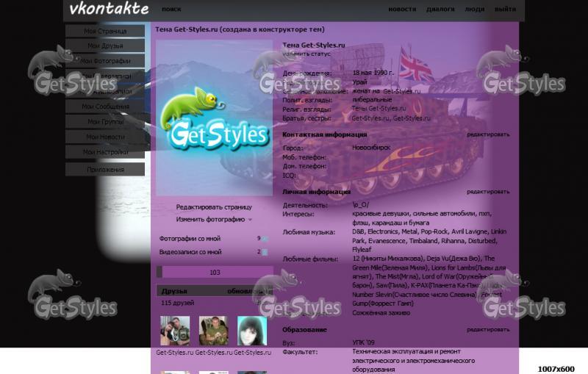Open Фотографии со мной
This screenshot has width=588, height=374.
[190, 238]
